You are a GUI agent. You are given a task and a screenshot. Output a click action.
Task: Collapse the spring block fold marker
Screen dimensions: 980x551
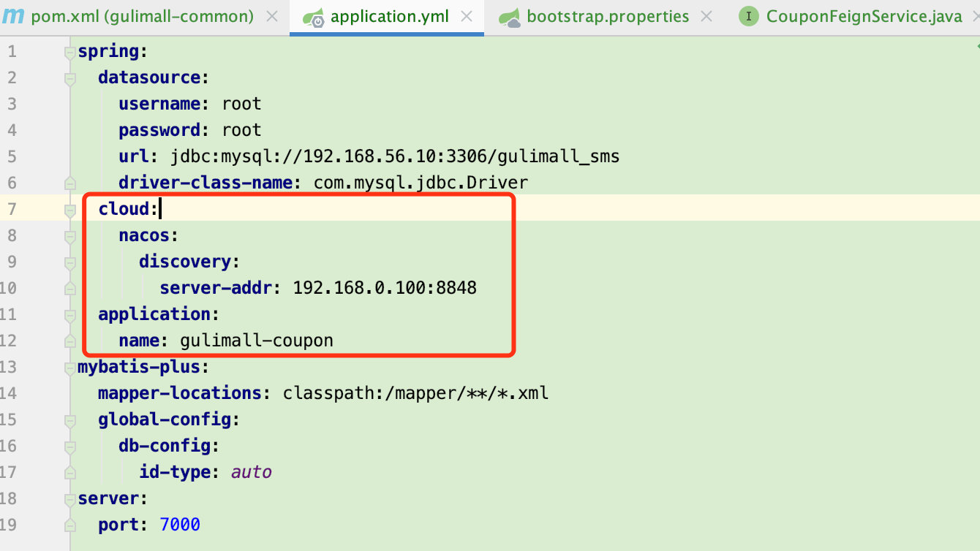click(70, 52)
